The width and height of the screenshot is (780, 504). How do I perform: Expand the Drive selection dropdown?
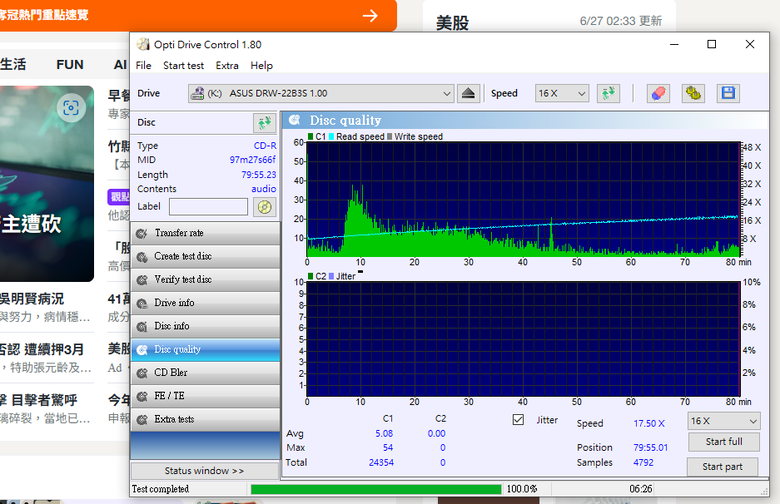(x=321, y=93)
